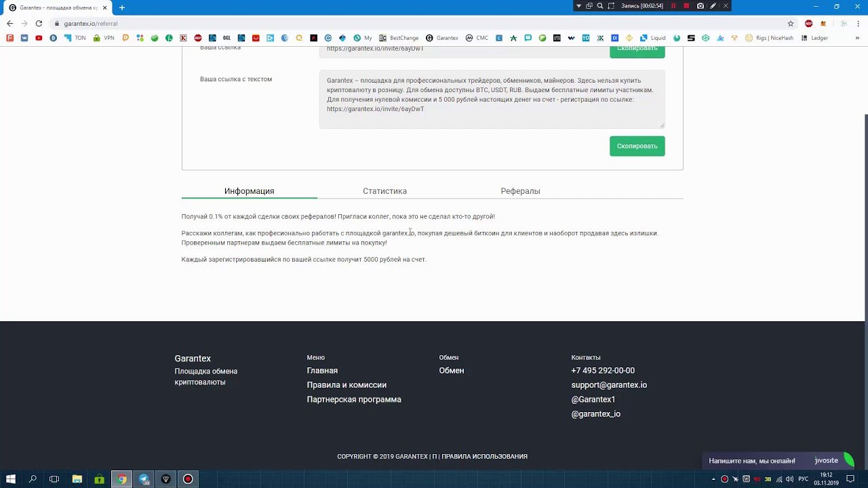
Task: Open the @garantex_io contact link
Action: 596,414
